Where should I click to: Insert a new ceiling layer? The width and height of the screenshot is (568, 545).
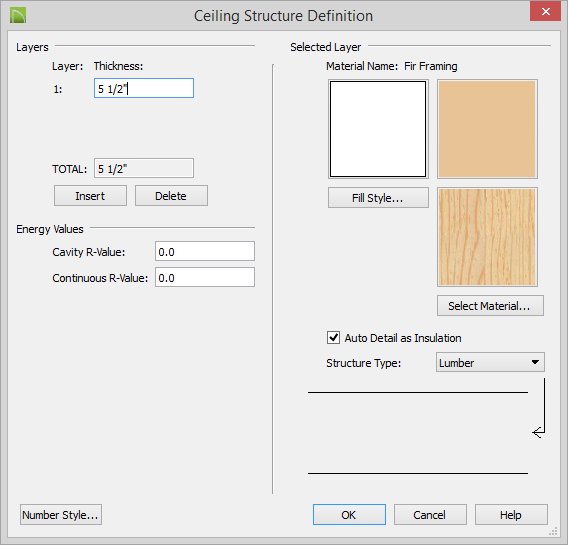[x=90, y=196]
